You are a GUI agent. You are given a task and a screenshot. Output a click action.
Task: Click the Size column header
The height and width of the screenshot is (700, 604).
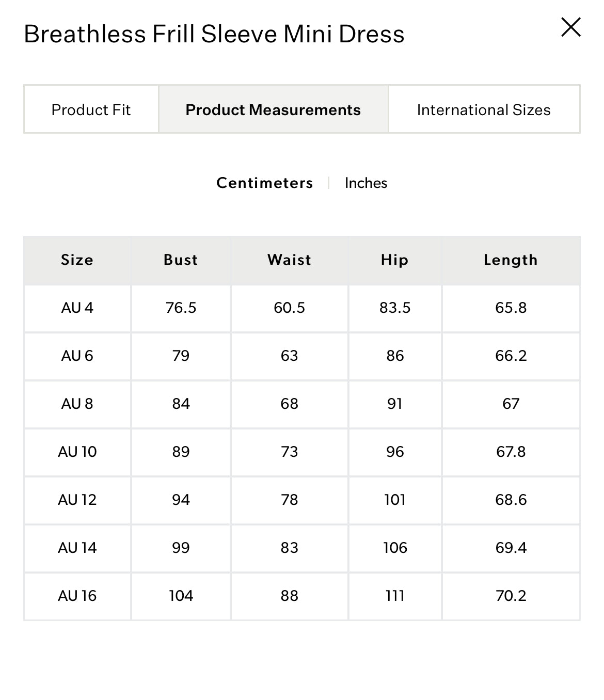[77, 260]
